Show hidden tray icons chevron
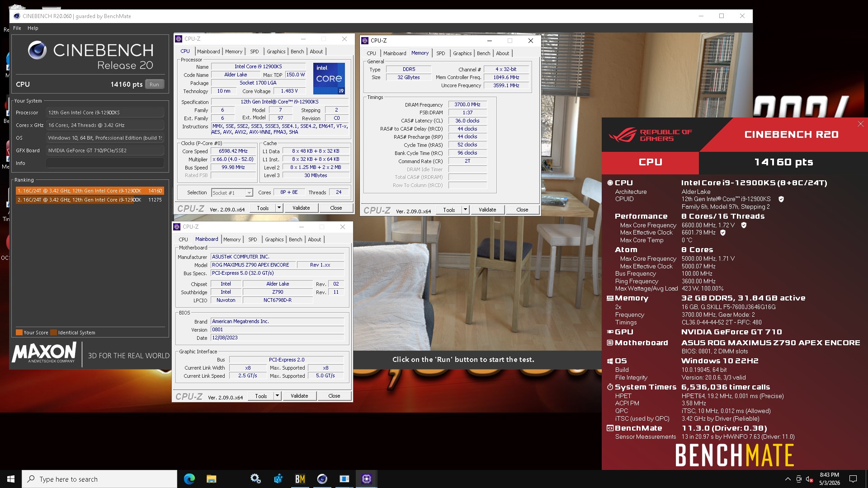868x488 pixels. (x=788, y=479)
